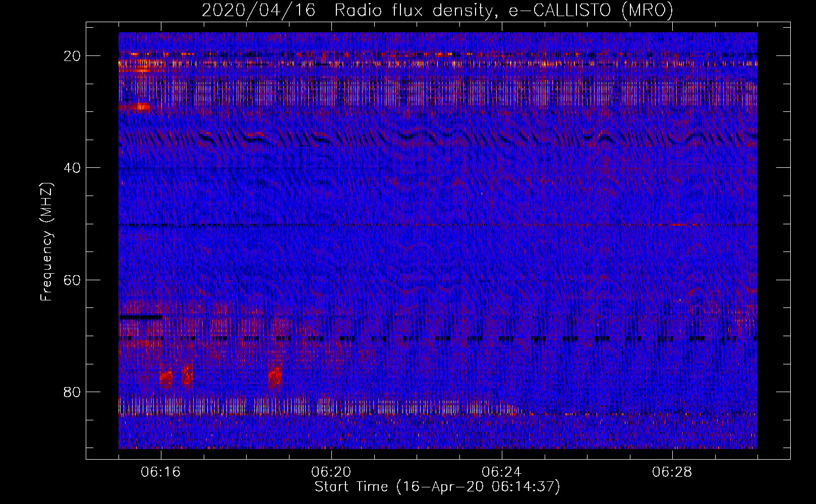This screenshot has height=504, width=816.
Task: Click the 06:16 time tick label
Action: pos(161,472)
